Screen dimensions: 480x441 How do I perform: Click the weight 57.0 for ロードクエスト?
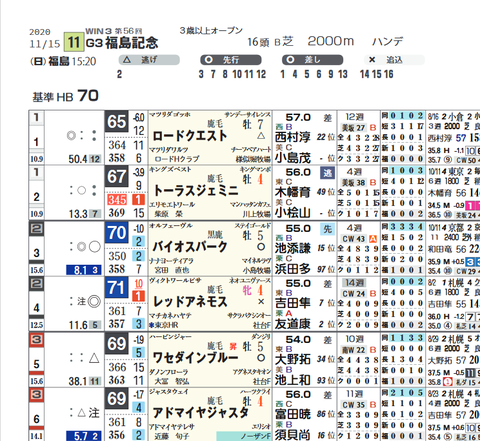pos(298,117)
